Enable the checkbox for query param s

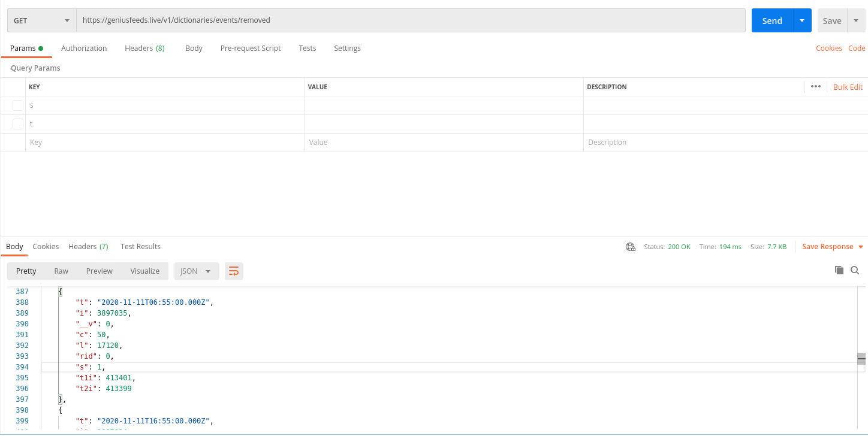point(17,105)
